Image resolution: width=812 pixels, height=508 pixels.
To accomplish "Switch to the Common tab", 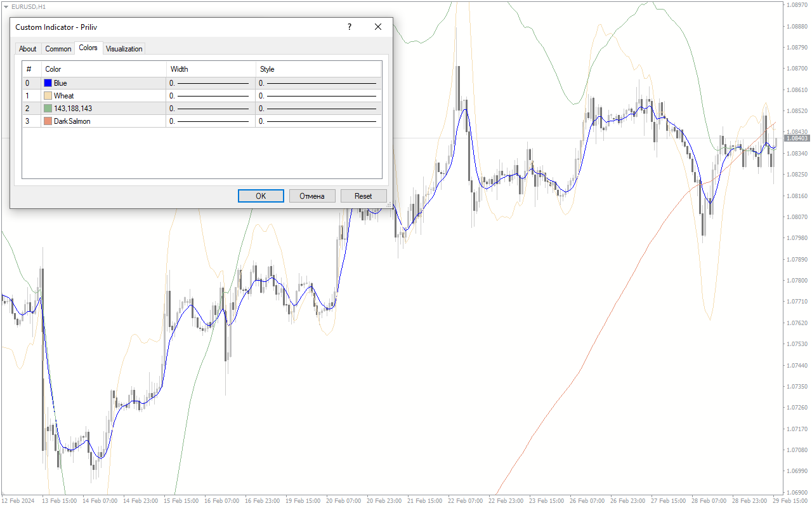I will pyautogui.click(x=58, y=49).
